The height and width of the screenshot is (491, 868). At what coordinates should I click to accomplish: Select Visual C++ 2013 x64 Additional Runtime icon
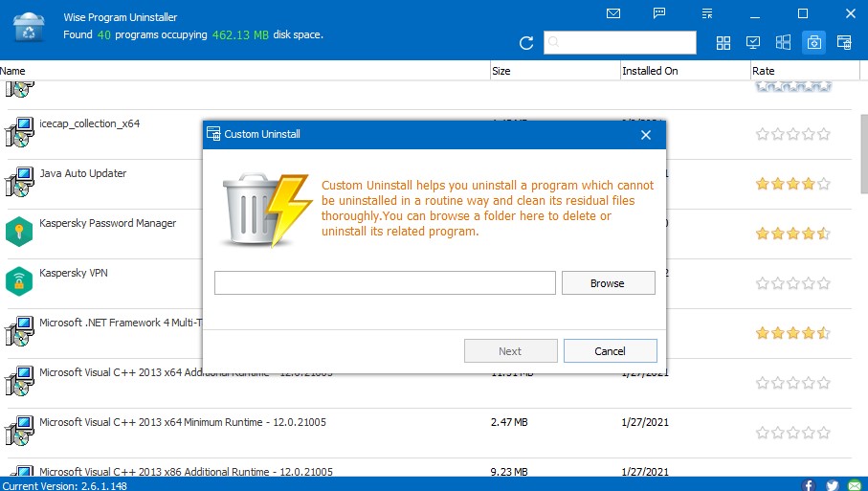point(19,381)
